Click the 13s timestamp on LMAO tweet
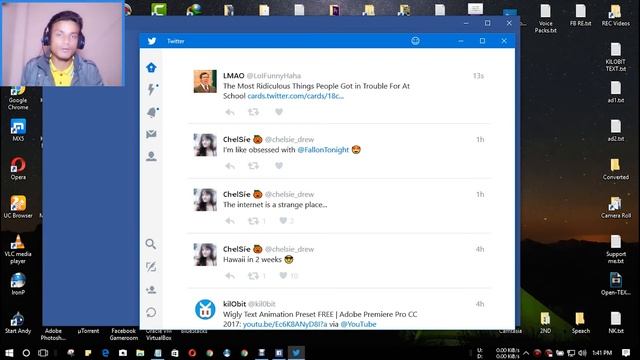 tap(478, 76)
